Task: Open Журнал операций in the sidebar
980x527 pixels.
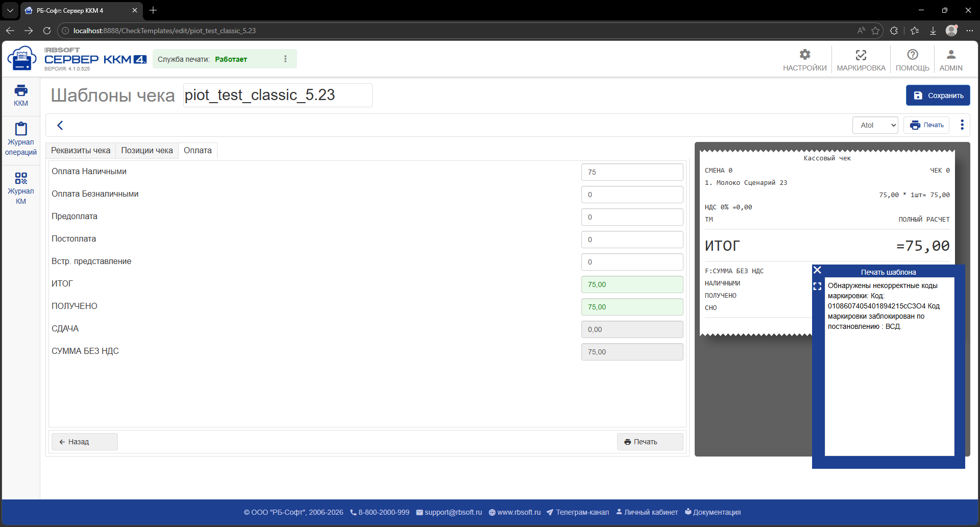Action: [x=21, y=139]
